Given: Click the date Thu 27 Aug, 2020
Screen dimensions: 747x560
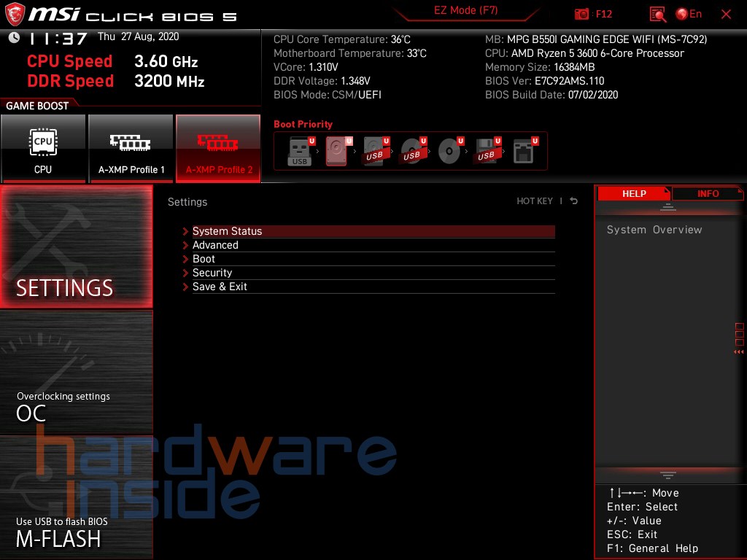Looking at the screenshot, I should [138, 36].
